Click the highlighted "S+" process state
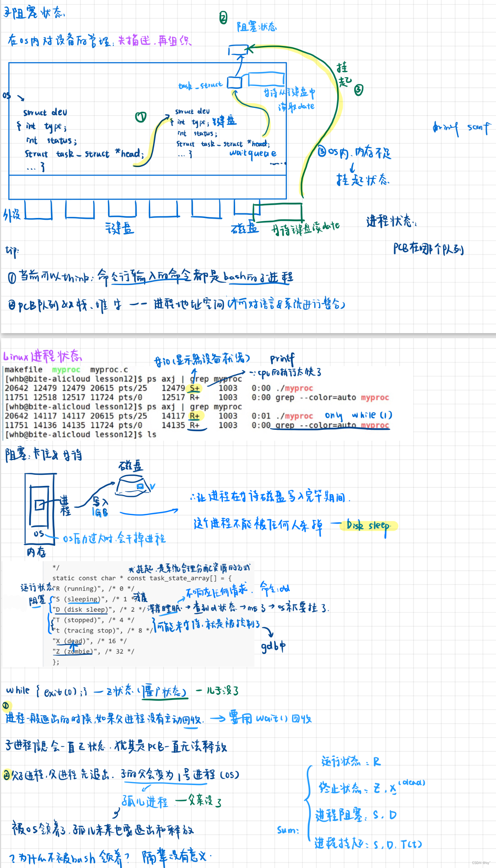The height and width of the screenshot is (868, 496). pos(195,388)
